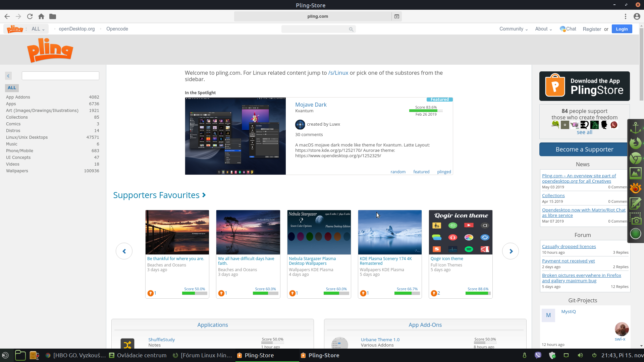Click Become a Supporter button
The height and width of the screenshot is (362, 644).
(584, 149)
